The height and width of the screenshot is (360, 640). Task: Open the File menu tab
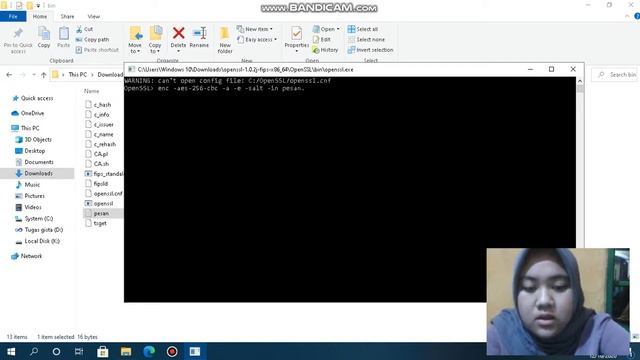coord(13,16)
